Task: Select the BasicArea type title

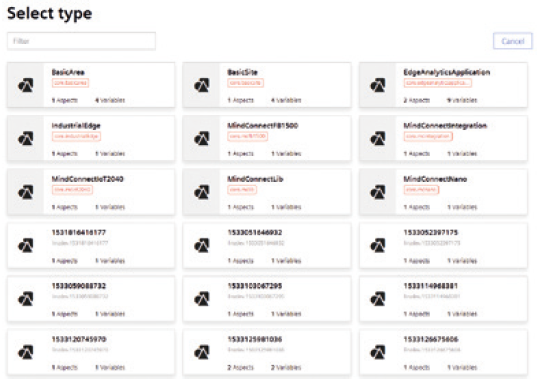Action: (x=68, y=72)
